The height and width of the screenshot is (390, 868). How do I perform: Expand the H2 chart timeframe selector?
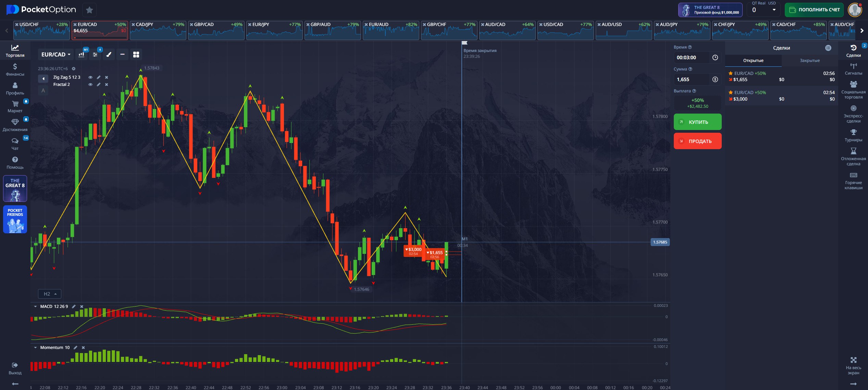(x=50, y=294)
